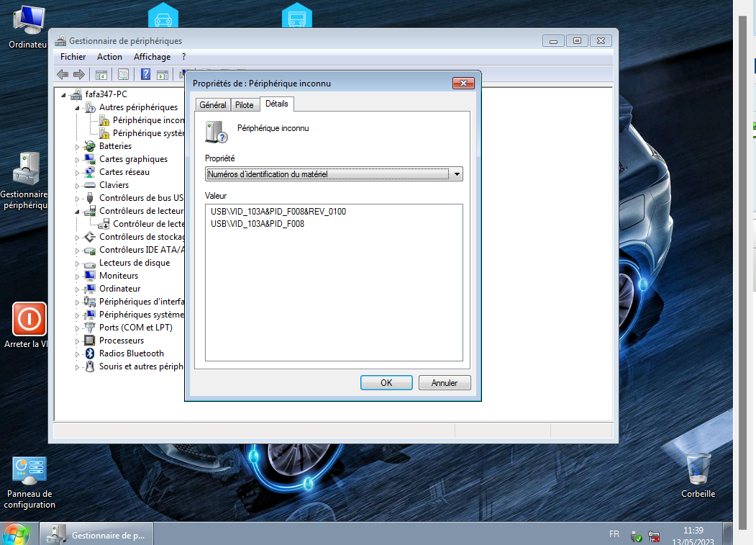The image size is (756, 545).
Task: Click the Radios Bluetooth icon in the tree
Action: click(x=90, y=353)
